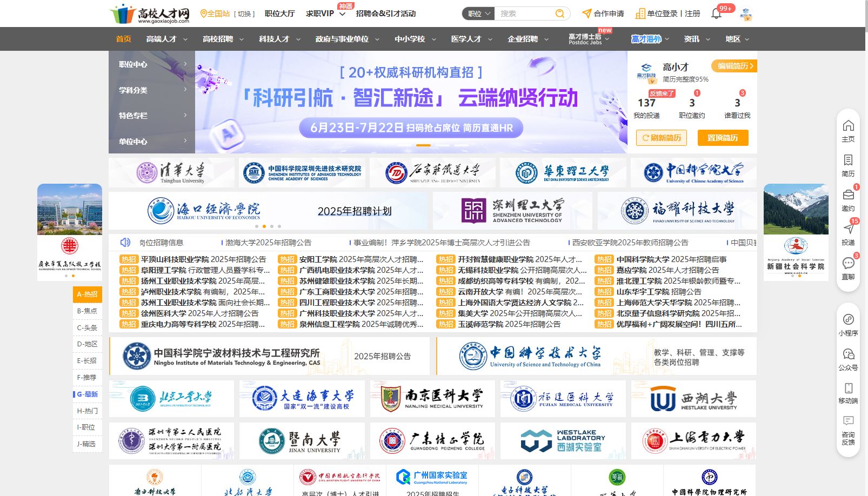Click 刷新简历 button

click(662, 138)
